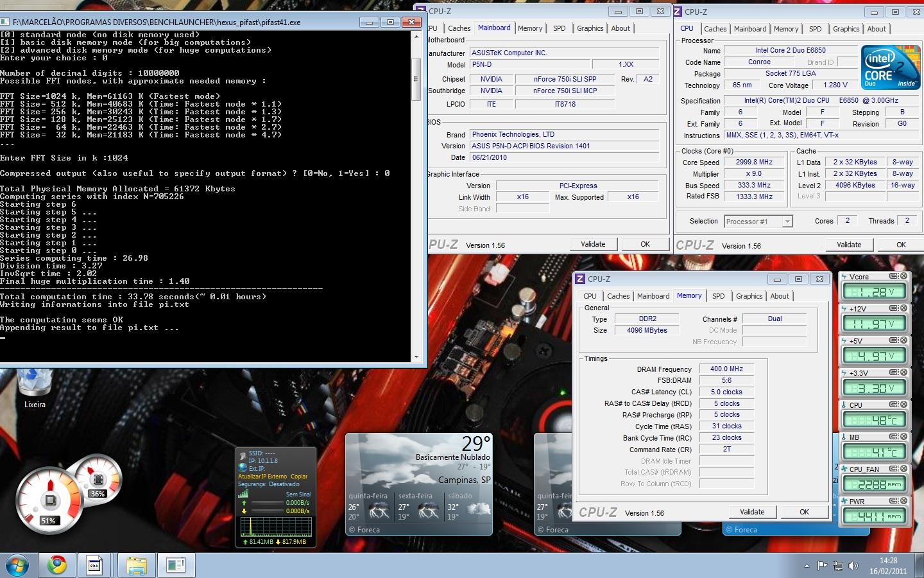Viewport: 924px width, 578px height.
Task: Click Validate in the CPU window
Action: point(849,245)
